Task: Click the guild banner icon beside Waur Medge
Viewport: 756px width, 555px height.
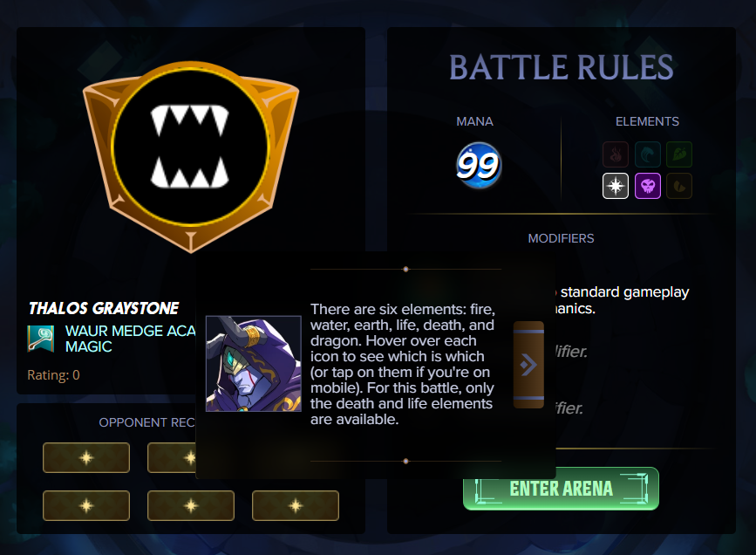Action: coord(40,339)
